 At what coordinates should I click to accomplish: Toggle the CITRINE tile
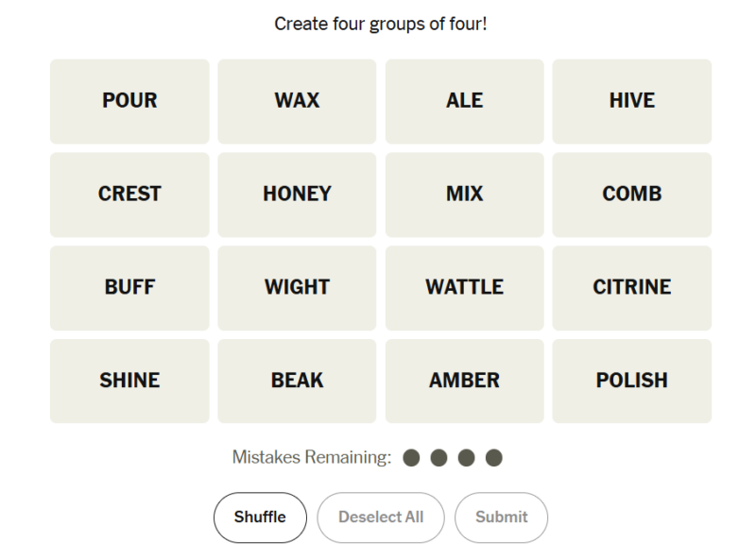coord(631,288)
